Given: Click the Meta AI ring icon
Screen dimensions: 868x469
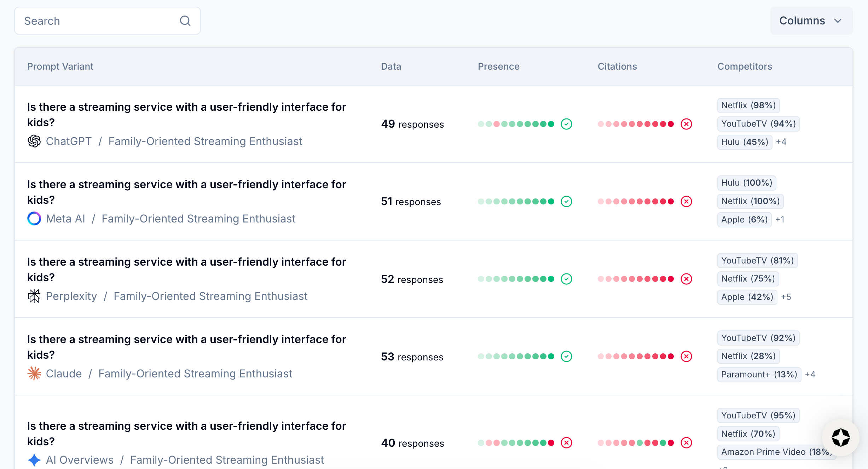Looking at the screenshot, I should 34,219.
